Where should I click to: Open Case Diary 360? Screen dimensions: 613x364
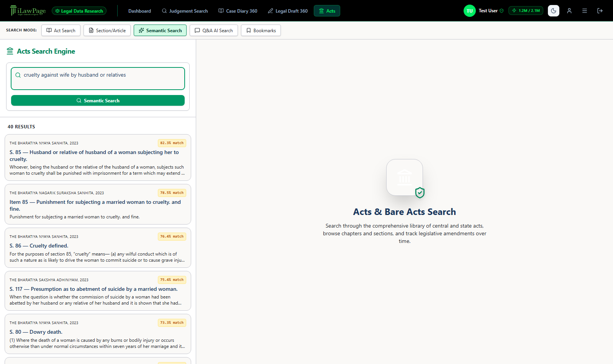(x=238, y=11)
